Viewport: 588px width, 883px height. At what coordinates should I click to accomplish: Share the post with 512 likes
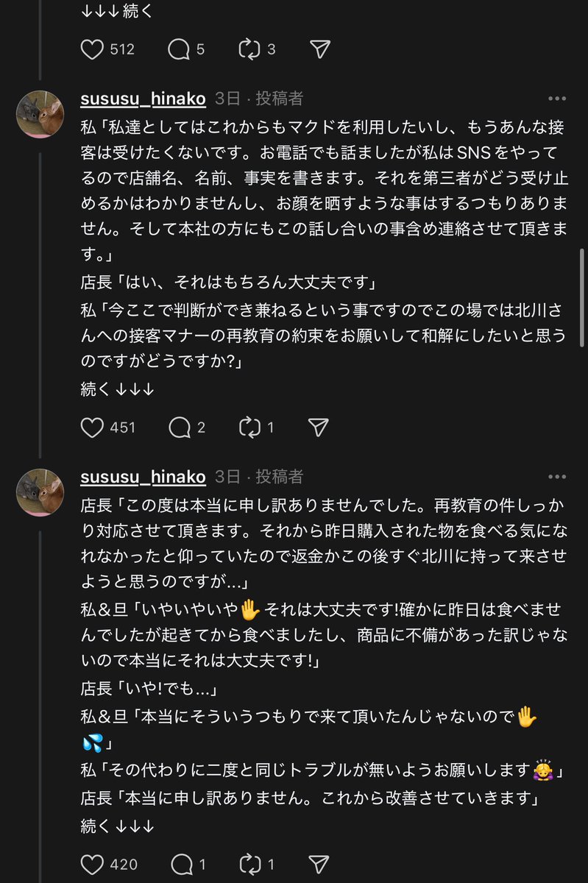319,49
